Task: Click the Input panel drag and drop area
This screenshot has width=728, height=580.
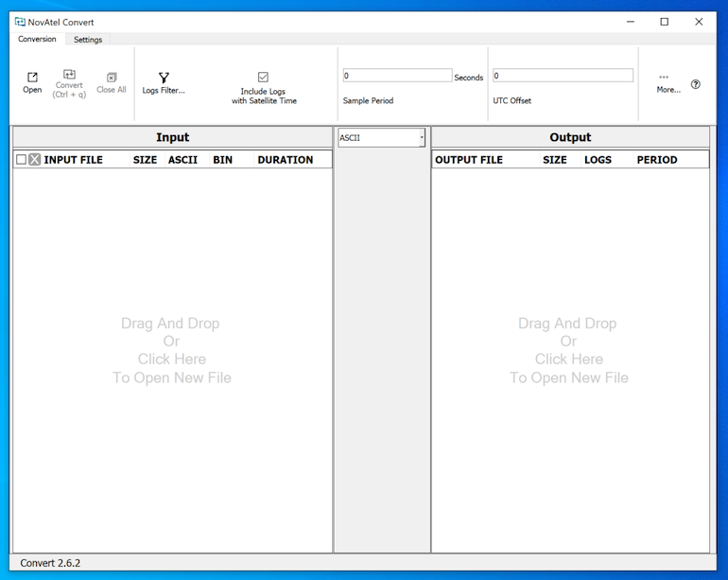Action: 172,360
